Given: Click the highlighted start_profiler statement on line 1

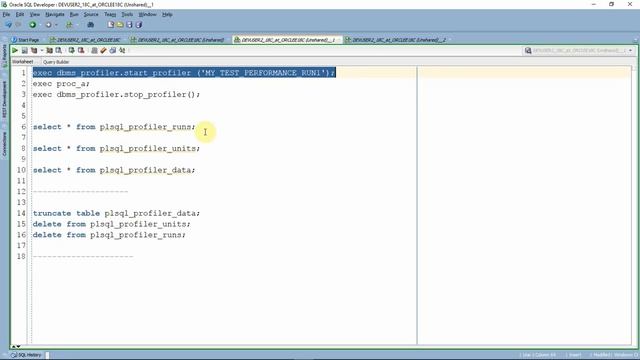Looking at the screenshot, I should (184, 73).
